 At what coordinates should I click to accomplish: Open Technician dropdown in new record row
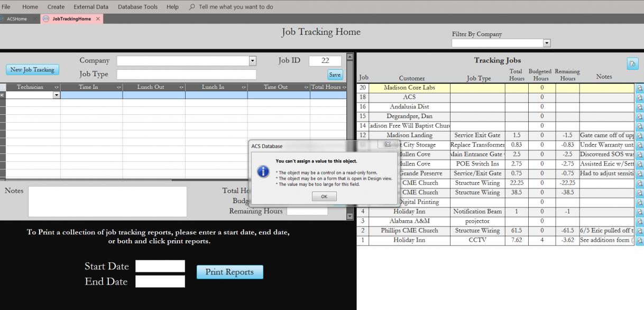57,95
